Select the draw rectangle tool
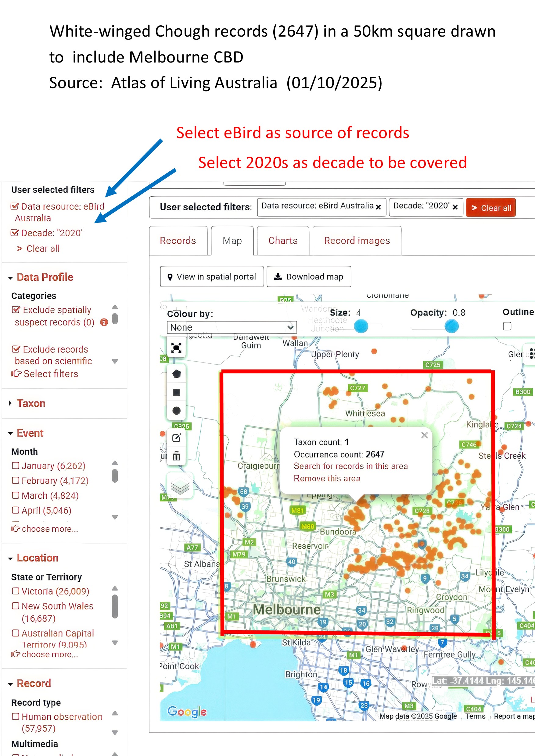Viewport: 535px width, 756px height. coord(176,392)
